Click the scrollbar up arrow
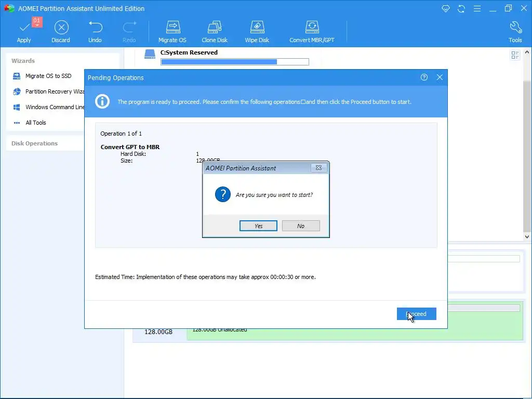The image size is (532, 399). click(527, 52)
